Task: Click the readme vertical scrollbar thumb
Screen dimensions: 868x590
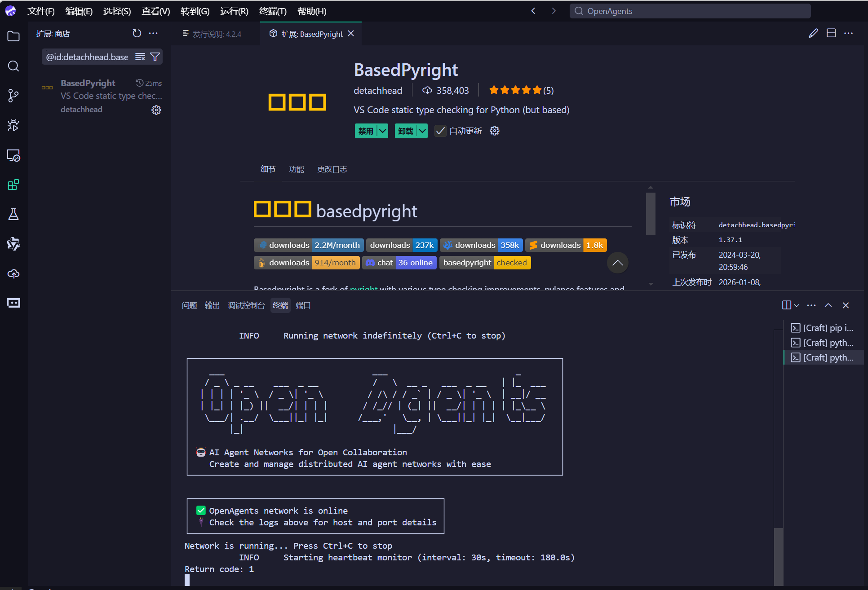Action: click(651, 214)
